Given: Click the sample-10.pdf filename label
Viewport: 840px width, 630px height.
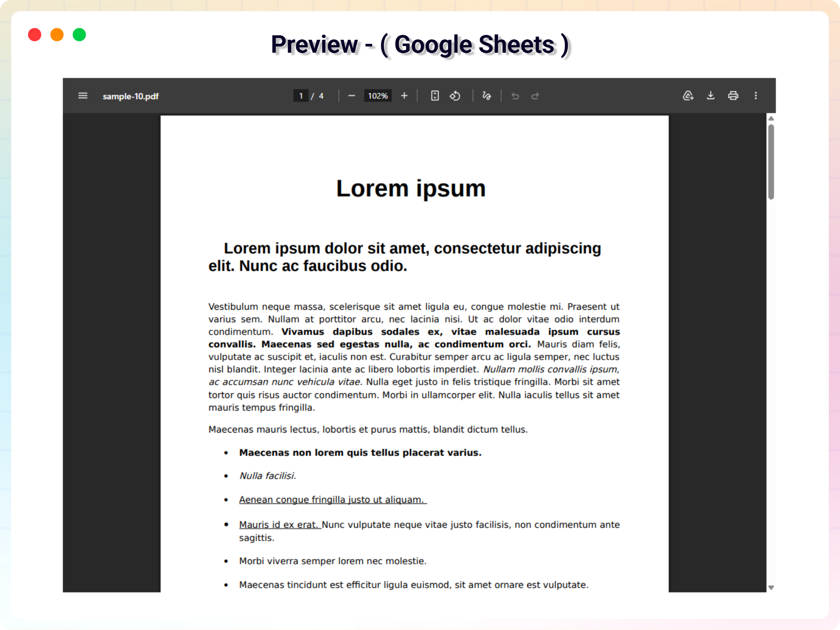Looking at the screenshot, I should 130,96.
